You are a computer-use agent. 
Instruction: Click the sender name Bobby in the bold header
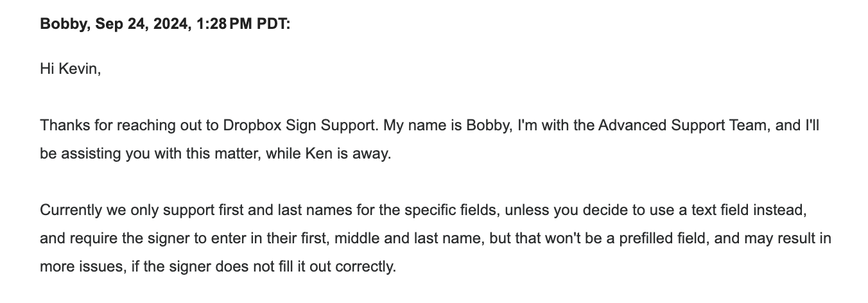65,24
